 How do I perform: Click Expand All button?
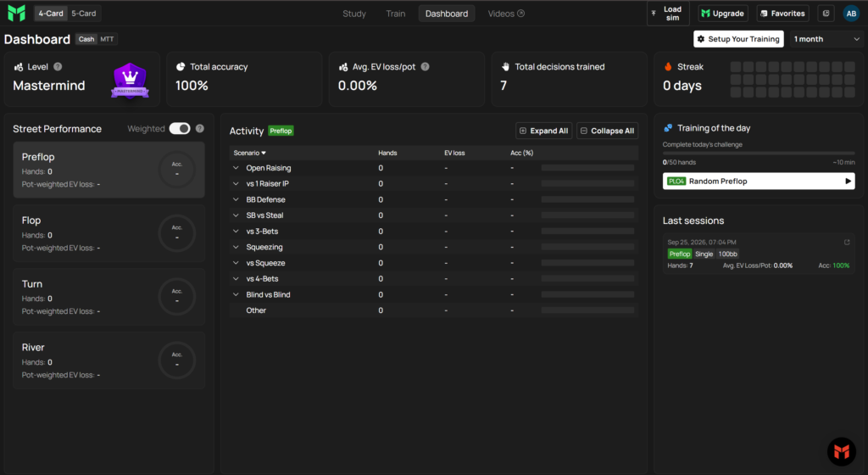(x=543, y=131)
